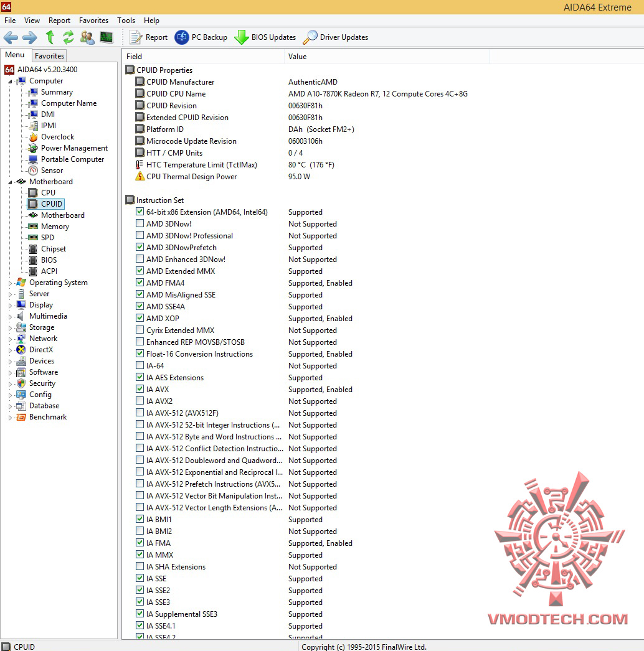Select the Menu tab

click(x=14, y=55)
